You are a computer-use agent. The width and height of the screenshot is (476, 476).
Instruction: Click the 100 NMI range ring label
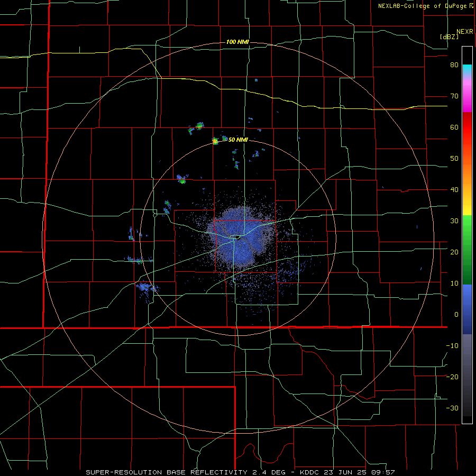(237, 42)
